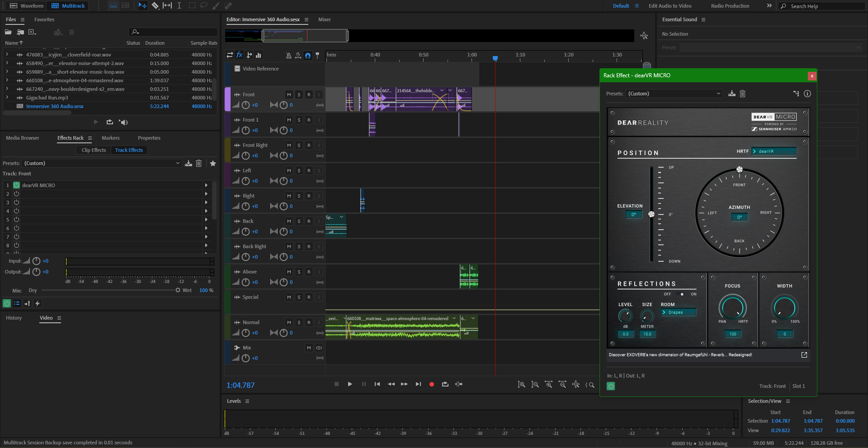Click the Slip tool icon
Screen dimensions: 868x448
tap(167, 6)
